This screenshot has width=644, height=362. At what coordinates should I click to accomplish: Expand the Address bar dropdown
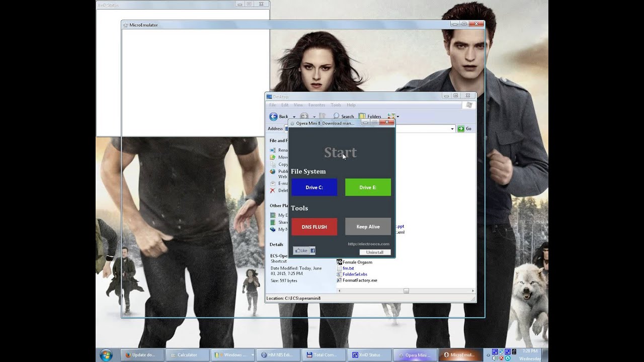click(x=452, y=129)
